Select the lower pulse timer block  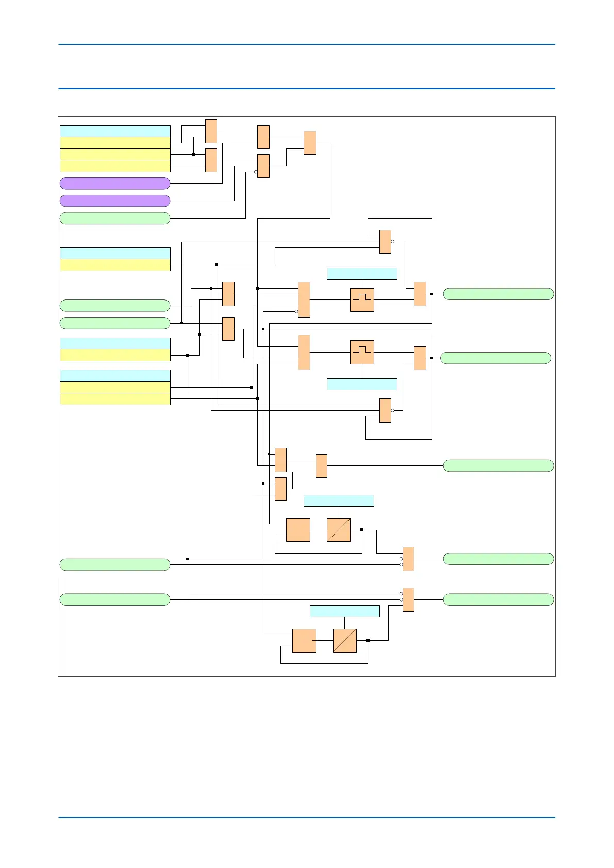click(362, 353)
